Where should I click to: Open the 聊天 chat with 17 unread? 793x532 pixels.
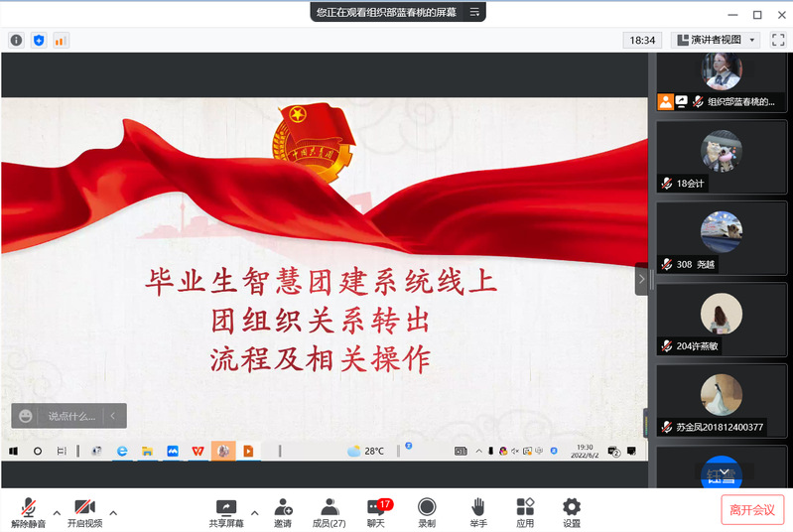pyautogui.click(x=377, y=513)
